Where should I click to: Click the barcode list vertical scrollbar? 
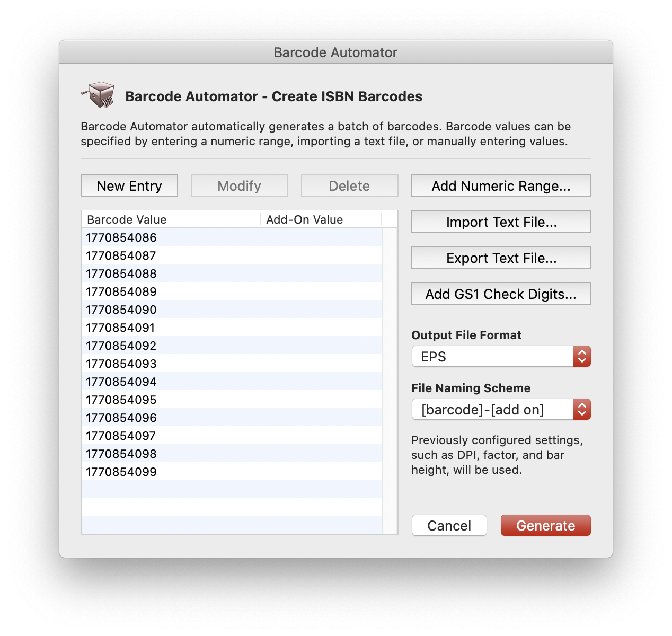click(390, 381)
